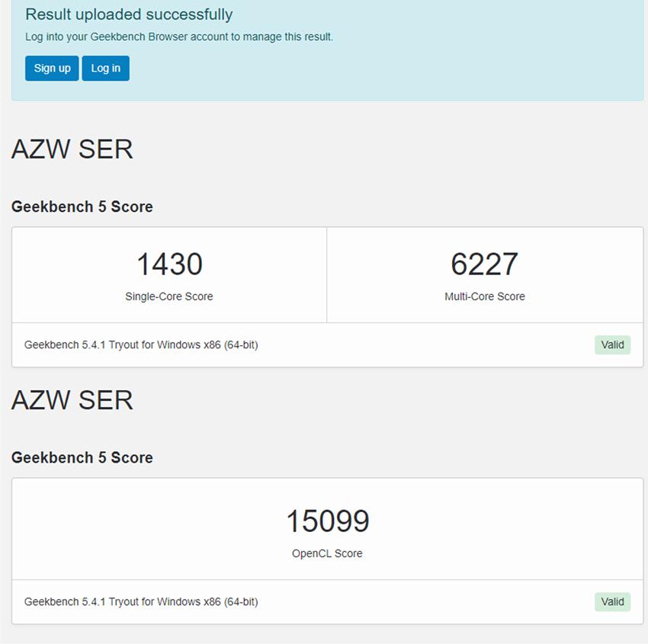Click the Geekbench 5 Score heading above the CPU scores

point(82,207)
